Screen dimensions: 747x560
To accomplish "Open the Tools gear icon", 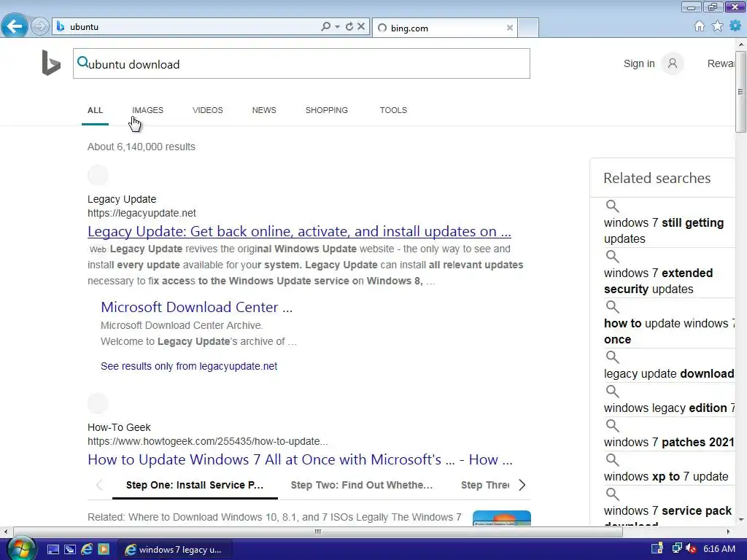I will coord(735,26).
